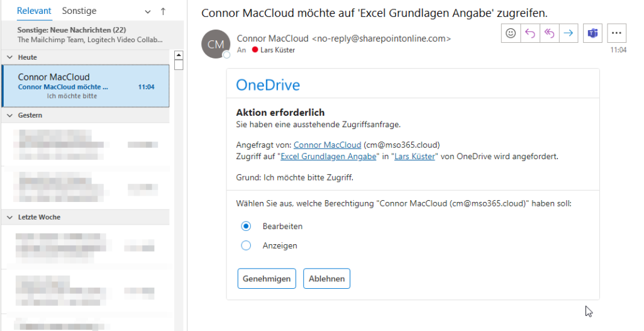Switch to the Sonstige tab
The image size is (644, 331).
[79, 11]
